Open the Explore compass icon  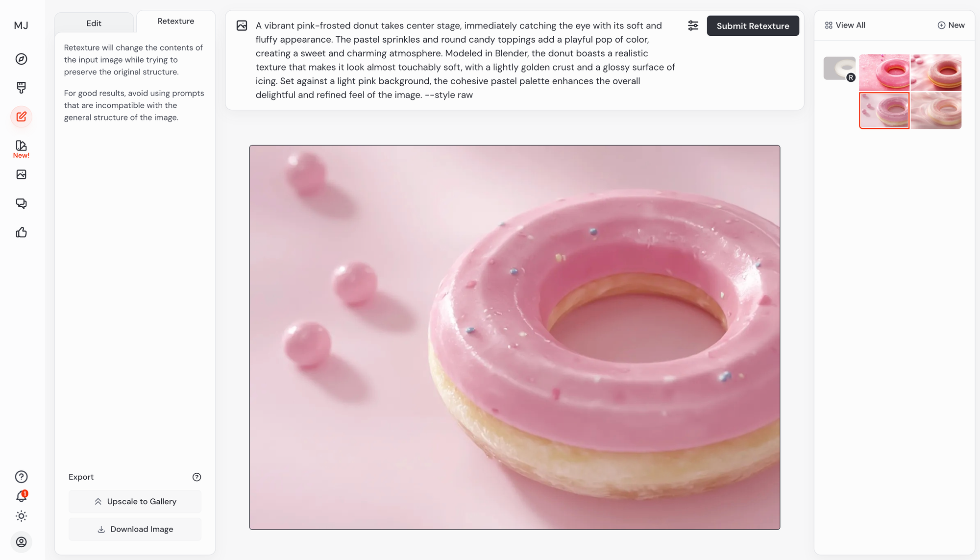point(21,59)
